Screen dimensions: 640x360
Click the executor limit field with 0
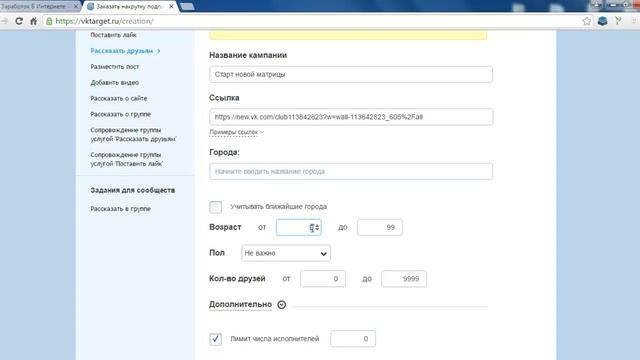353,339
